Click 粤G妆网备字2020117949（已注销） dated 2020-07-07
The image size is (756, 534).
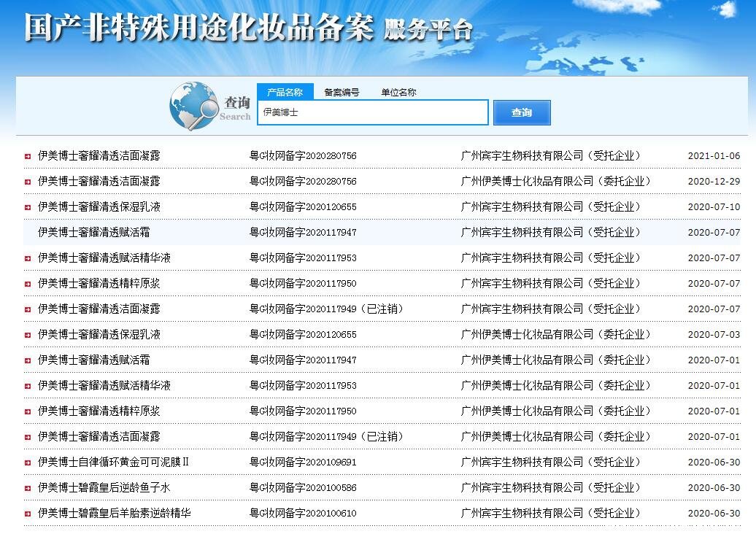[x=326, y=309]
